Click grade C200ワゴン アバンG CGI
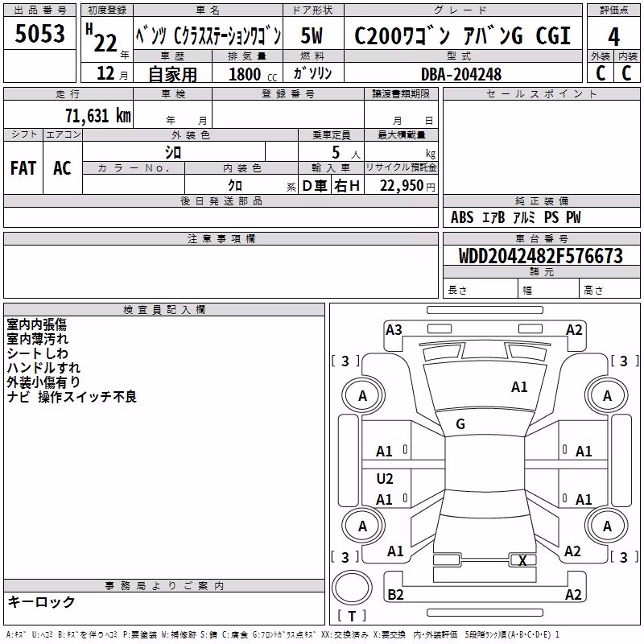 click(x=462, y=35)
